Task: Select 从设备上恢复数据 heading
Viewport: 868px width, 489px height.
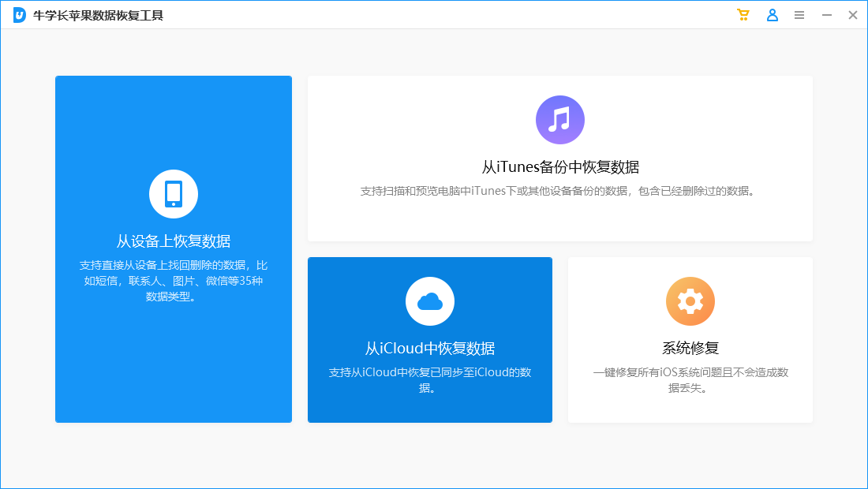Action: [x=174, y=241]
